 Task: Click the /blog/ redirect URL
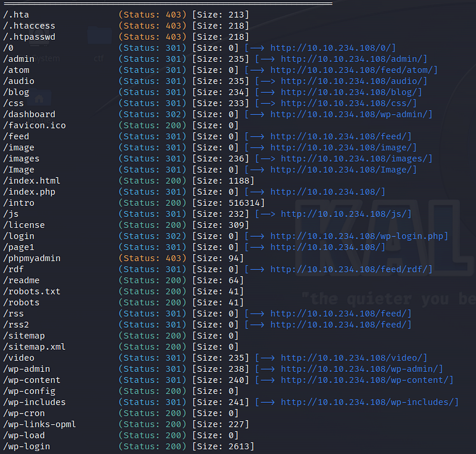pos(351,92)
